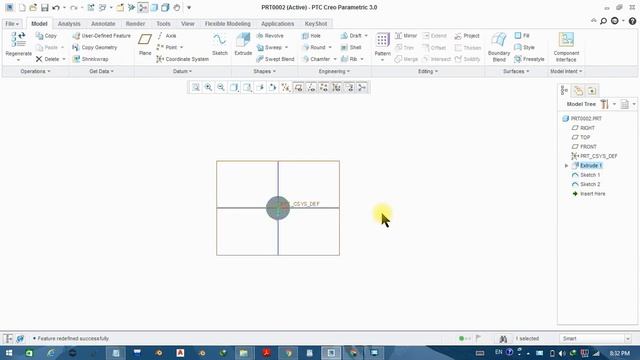Click the Regenerate icon

[x=18, y=40]
